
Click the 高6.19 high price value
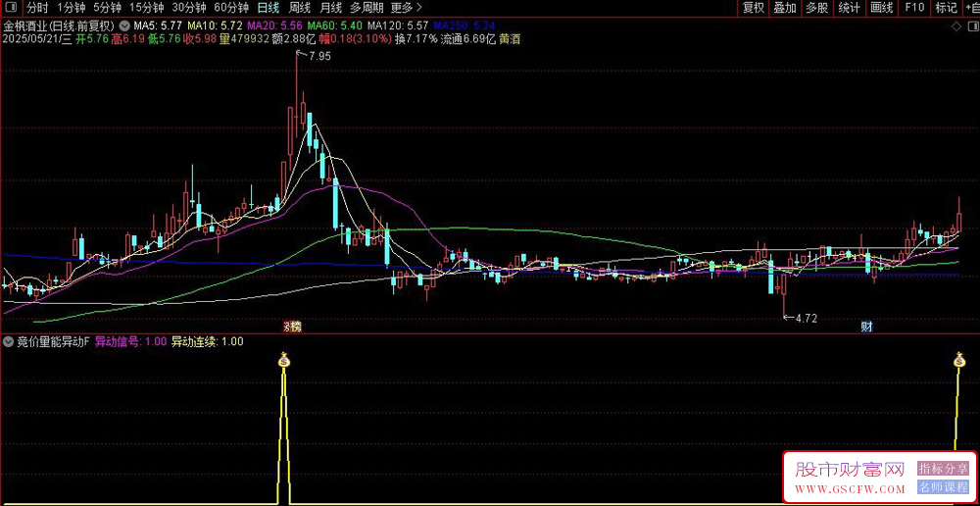(128, 39)
